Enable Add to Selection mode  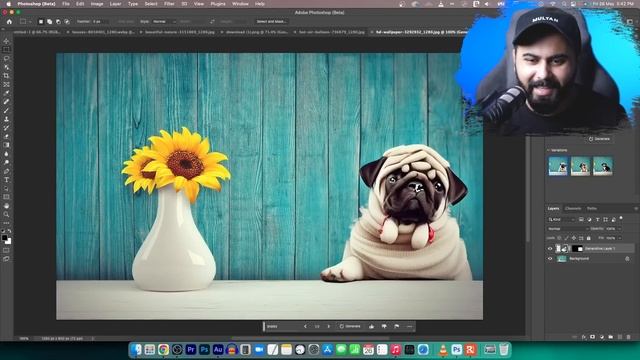49,21
